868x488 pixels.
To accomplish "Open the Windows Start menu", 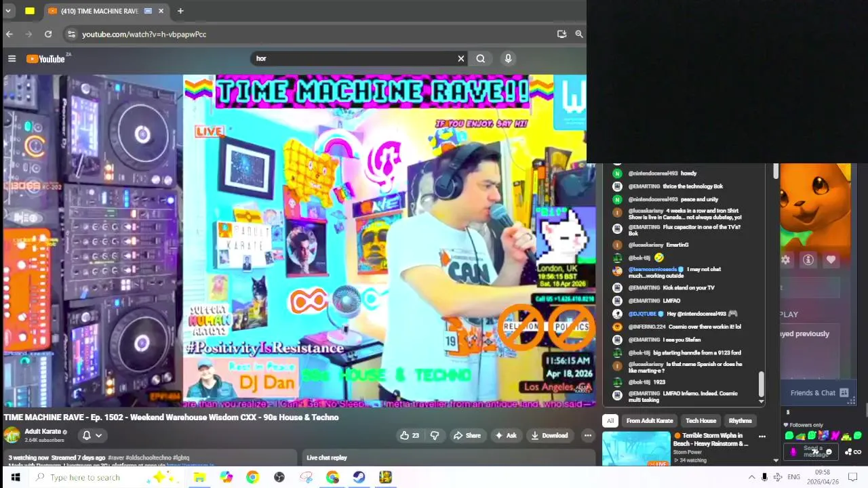I will (15, 477).
